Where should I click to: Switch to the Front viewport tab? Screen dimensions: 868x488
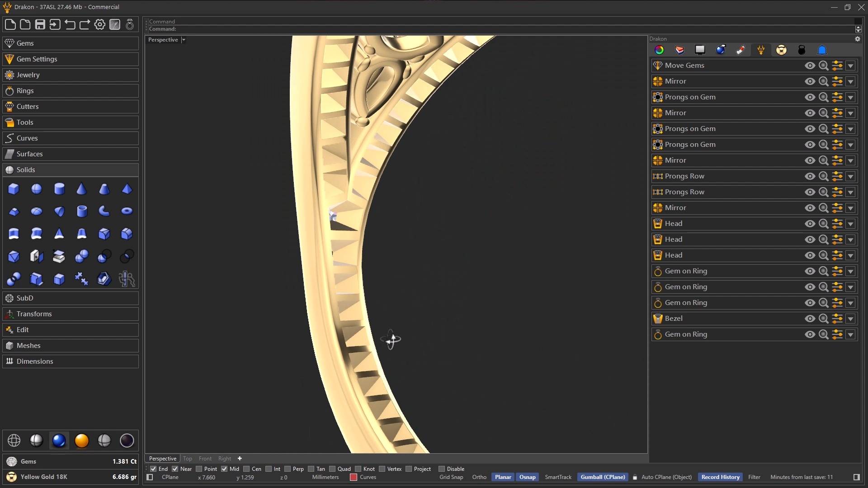point(205,459)
